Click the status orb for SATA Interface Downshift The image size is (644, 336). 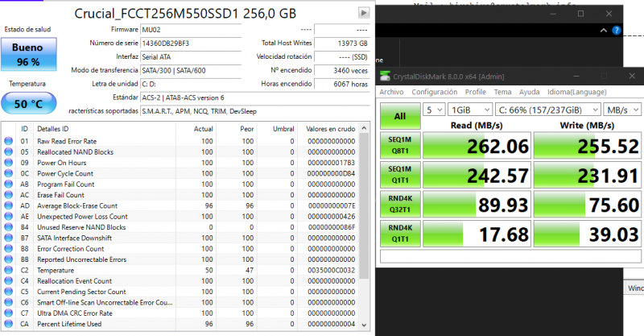(x=8, y=238)
